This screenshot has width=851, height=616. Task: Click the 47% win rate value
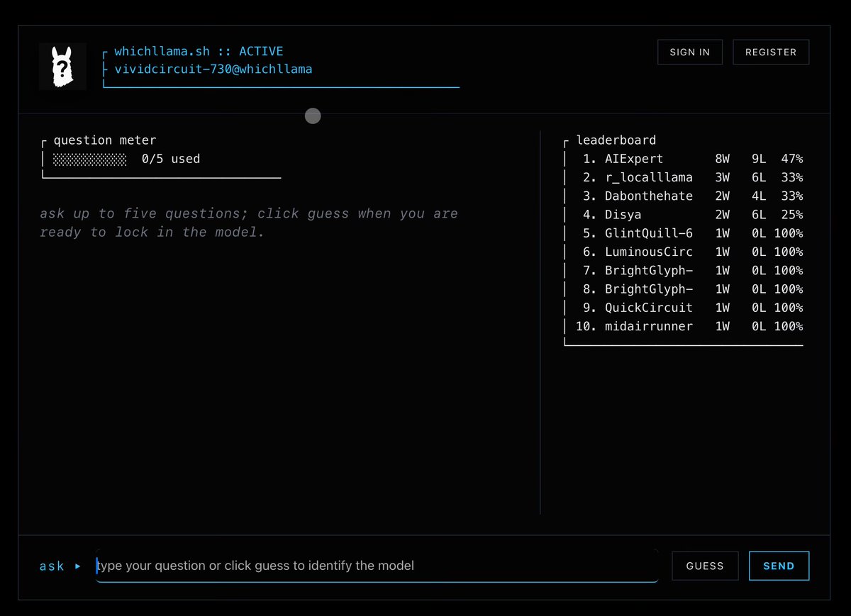[x=792, y=159]
